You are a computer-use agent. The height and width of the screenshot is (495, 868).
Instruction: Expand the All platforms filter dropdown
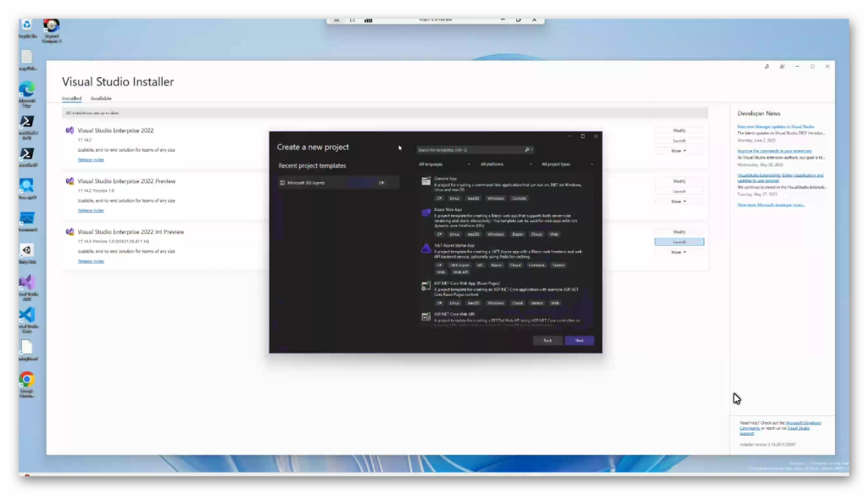pos(506,164)
